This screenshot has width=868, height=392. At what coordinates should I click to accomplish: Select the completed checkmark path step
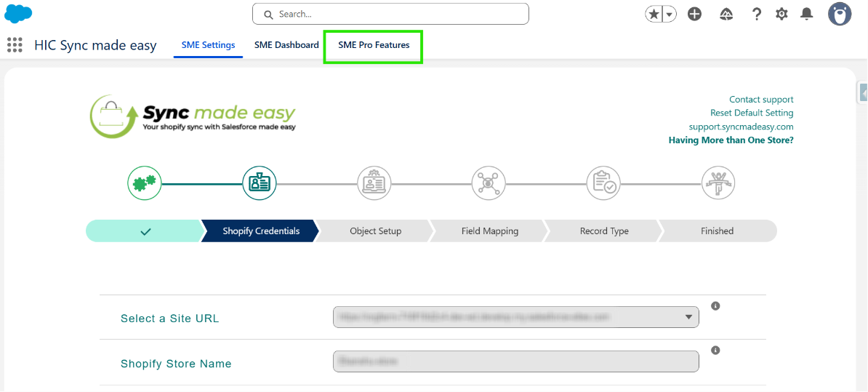pos(145,231)
